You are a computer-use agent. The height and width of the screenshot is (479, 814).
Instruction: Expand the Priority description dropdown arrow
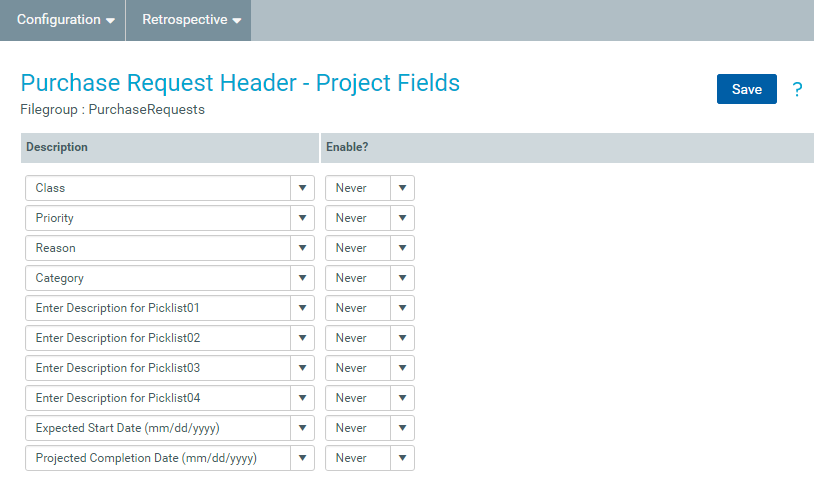[302, 218]
